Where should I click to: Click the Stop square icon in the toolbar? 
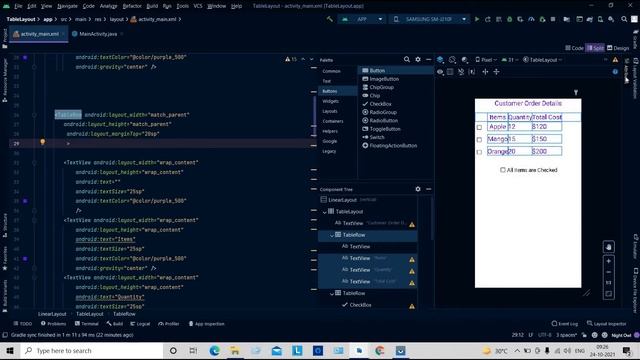553,19
